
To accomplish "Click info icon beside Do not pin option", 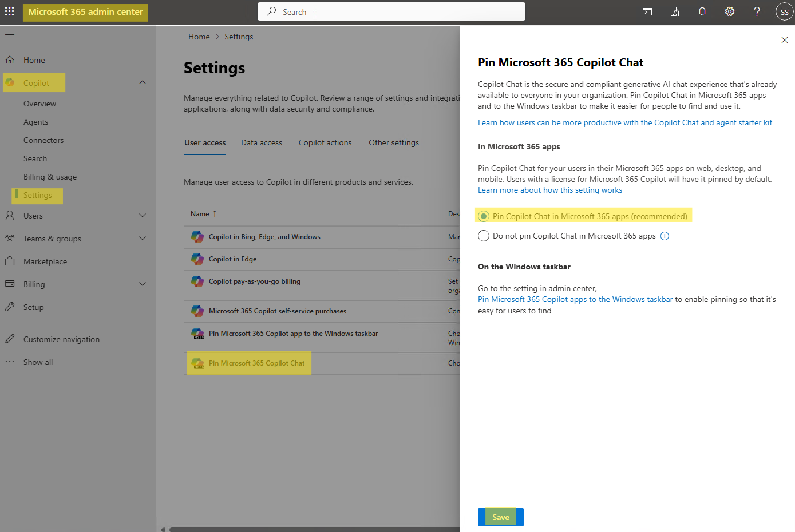I will tap(665, 236).
